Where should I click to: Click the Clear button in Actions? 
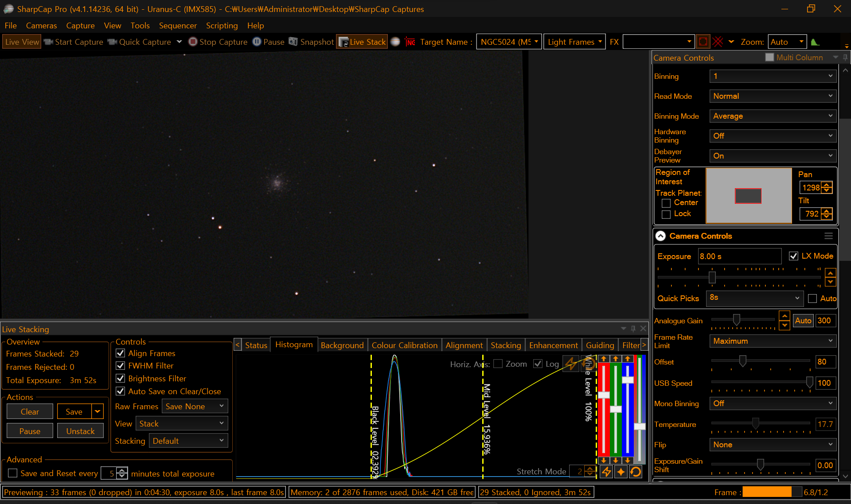point(30,411)
